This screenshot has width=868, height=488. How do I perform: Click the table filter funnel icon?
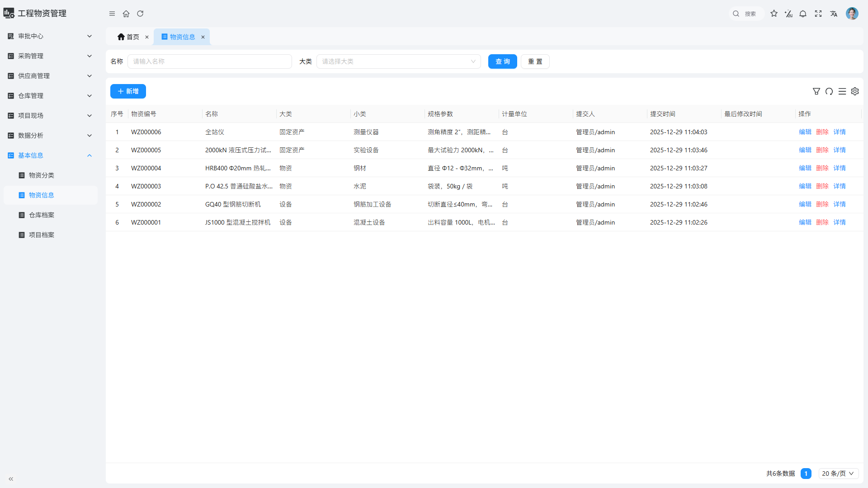point(816,91)
